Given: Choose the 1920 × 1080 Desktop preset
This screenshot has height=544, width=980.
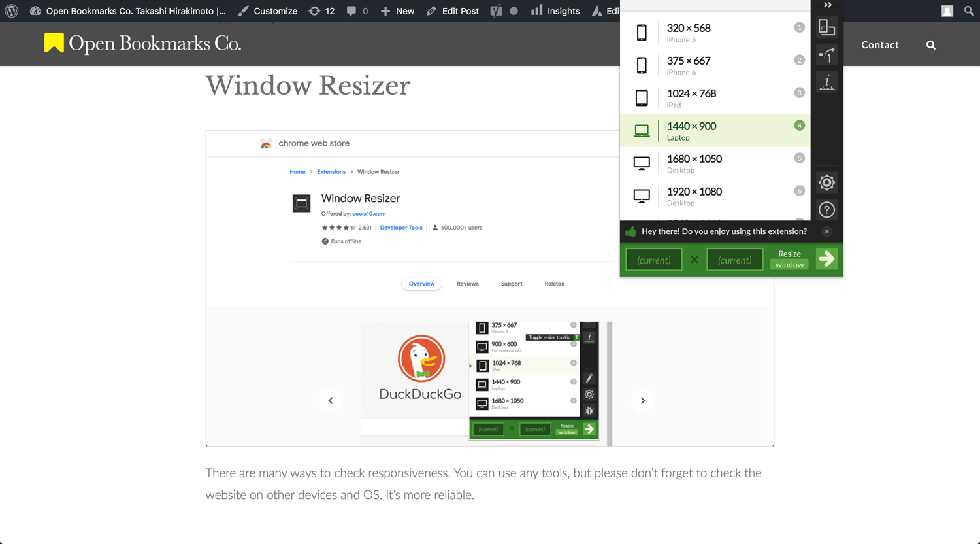Looking at the screenshot, I should pyautogui.click(x=715, y=196).
